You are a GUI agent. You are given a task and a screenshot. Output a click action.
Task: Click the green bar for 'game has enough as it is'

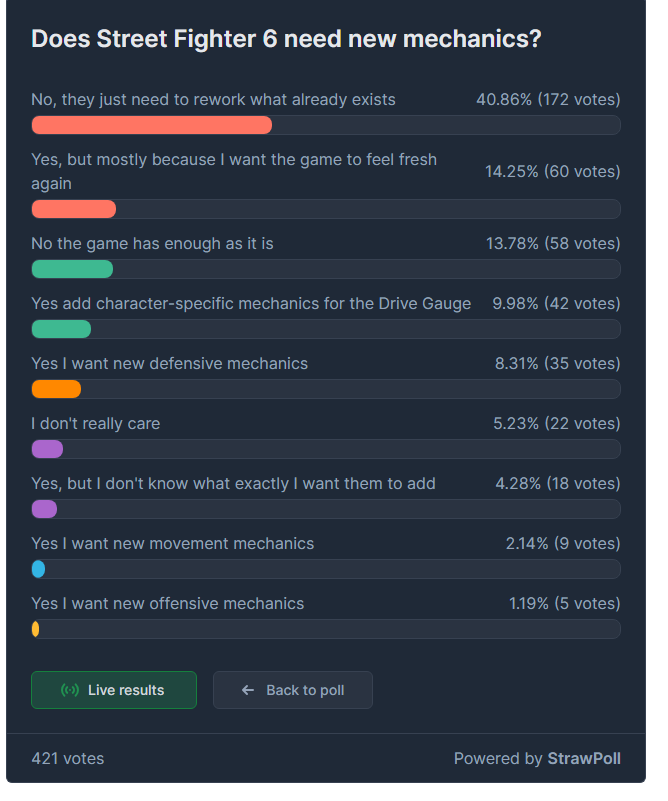click(73, 269)
